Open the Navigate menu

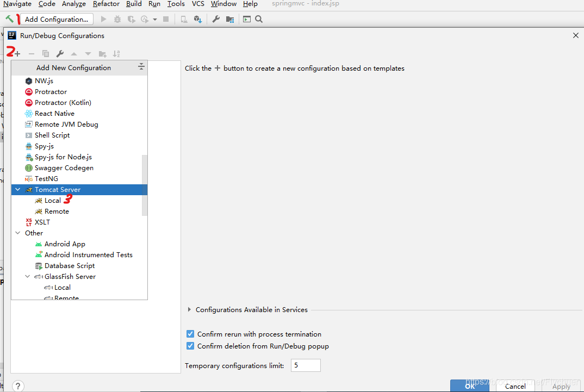(x=17, y=4)
